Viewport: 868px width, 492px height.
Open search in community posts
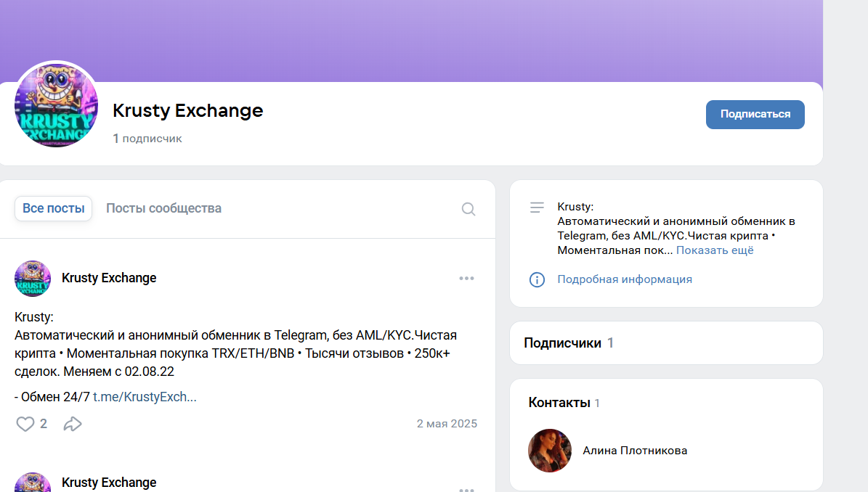(x=469, y=209)
